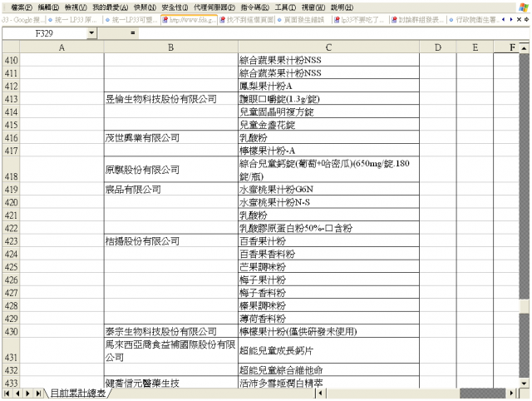Open the 說明(H) menu
The image size is (532, 401).
(x=342, y=7)
